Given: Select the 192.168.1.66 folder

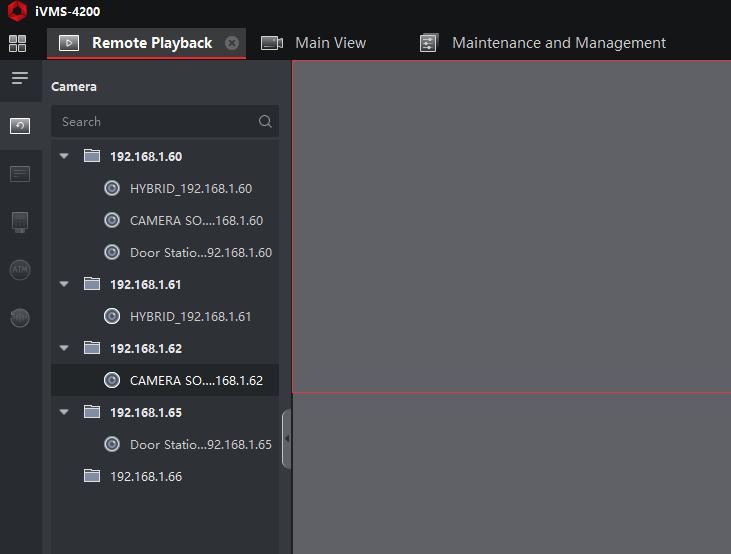Looking at the screenshot, I should (x=145, y=476).
